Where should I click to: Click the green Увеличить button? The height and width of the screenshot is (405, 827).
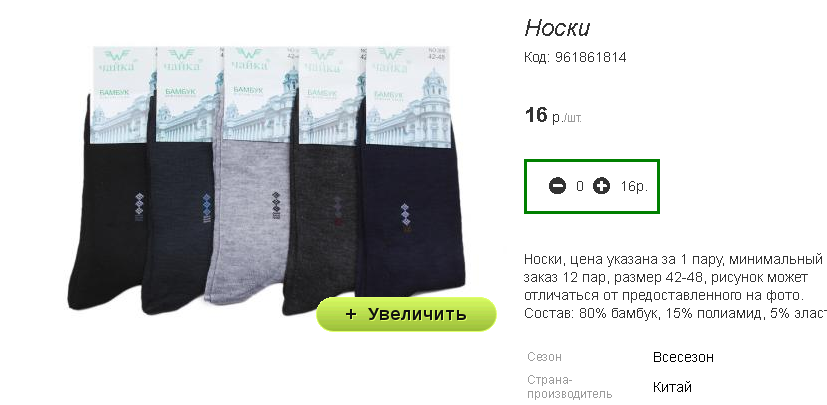(x=406, y=314)
